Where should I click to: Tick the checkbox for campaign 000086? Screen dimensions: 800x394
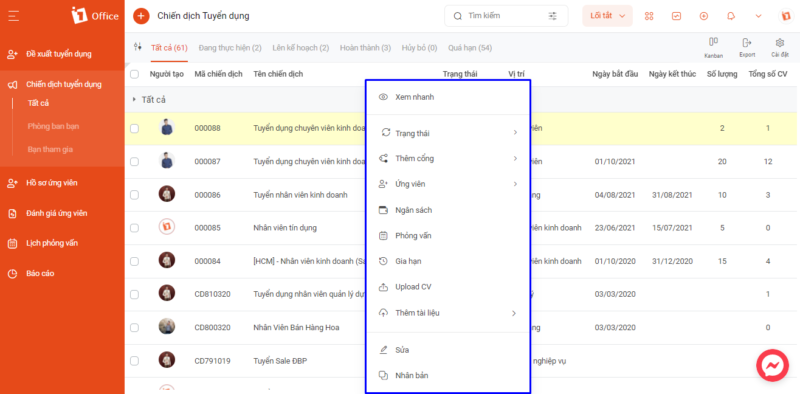(135, 195)
